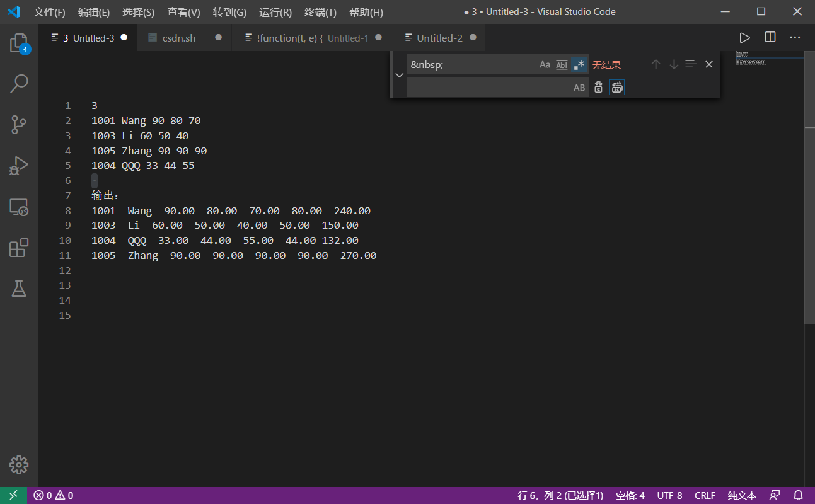Switch to the Untitled-2 tab
815x504 pixels.
(439, 38)
